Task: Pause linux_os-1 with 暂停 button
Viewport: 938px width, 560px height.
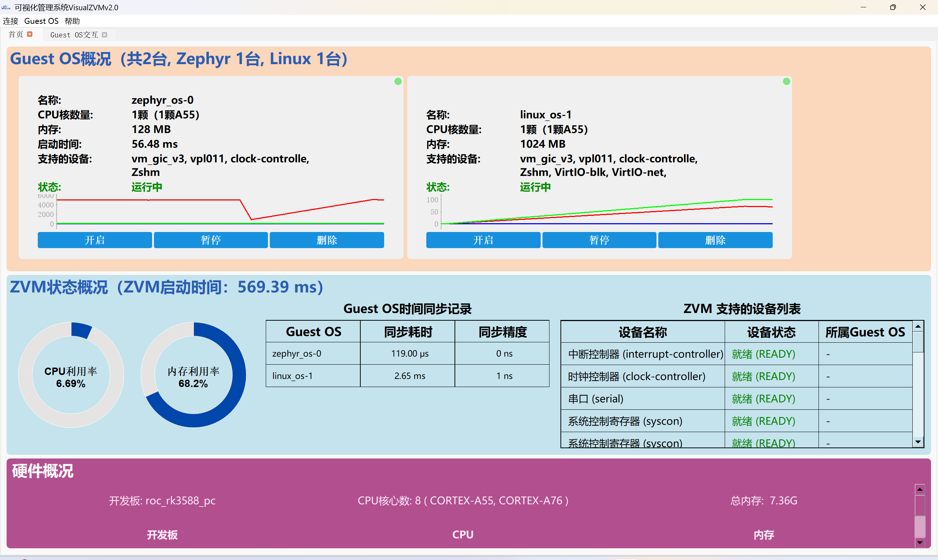Action: [x=599, y=240]
